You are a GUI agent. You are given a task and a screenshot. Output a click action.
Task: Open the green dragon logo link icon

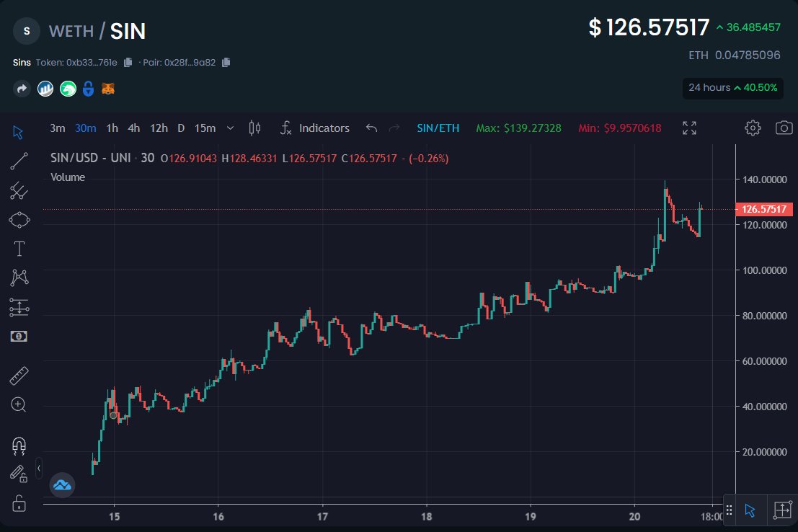point(68,89)
